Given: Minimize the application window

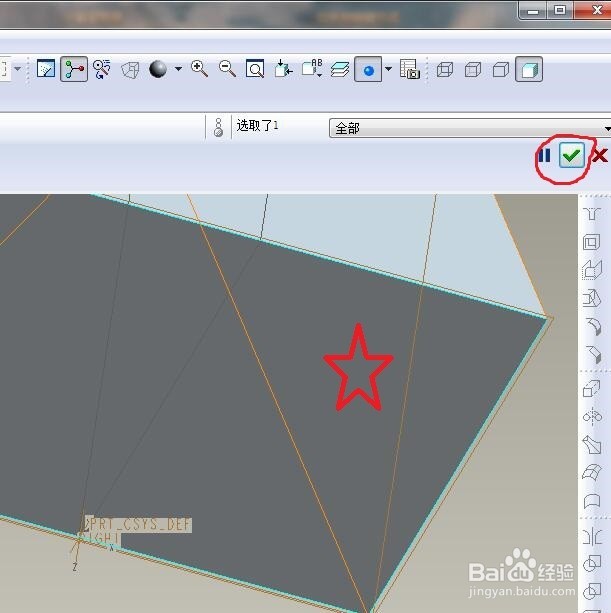Looking at the screenshot, I should (x=532, y=11).
